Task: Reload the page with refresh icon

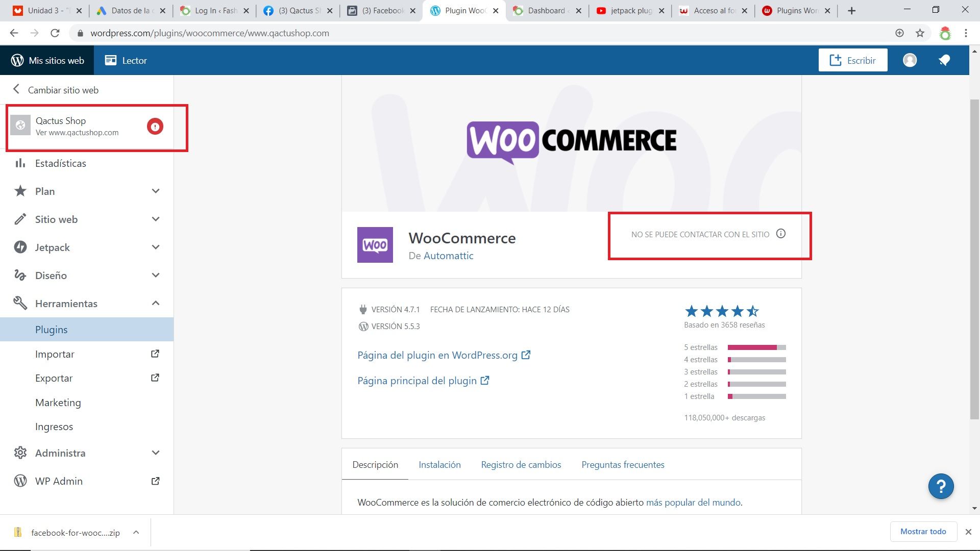Action: click(x=55, y=33)
